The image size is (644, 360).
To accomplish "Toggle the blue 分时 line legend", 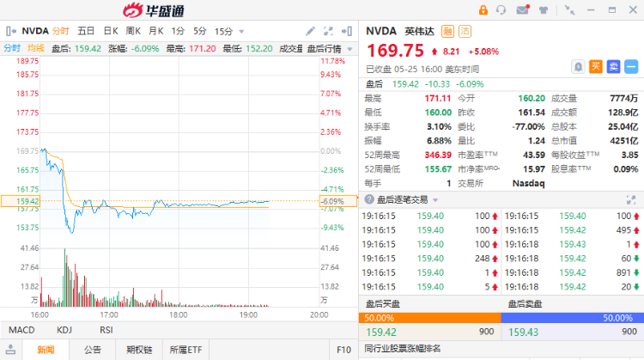I will tap(12, 48).
